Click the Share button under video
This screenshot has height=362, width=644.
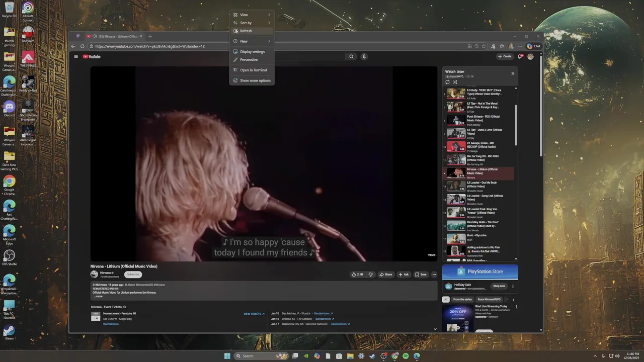(386, 275)
